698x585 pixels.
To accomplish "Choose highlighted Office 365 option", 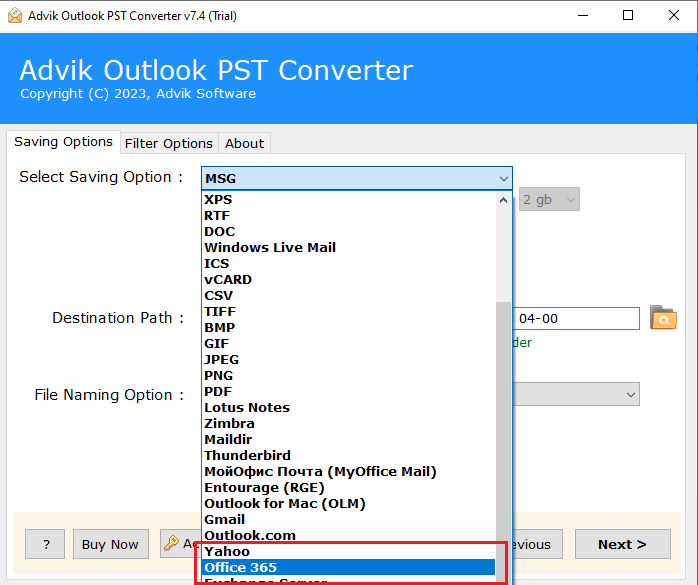I will click(349, 568).
